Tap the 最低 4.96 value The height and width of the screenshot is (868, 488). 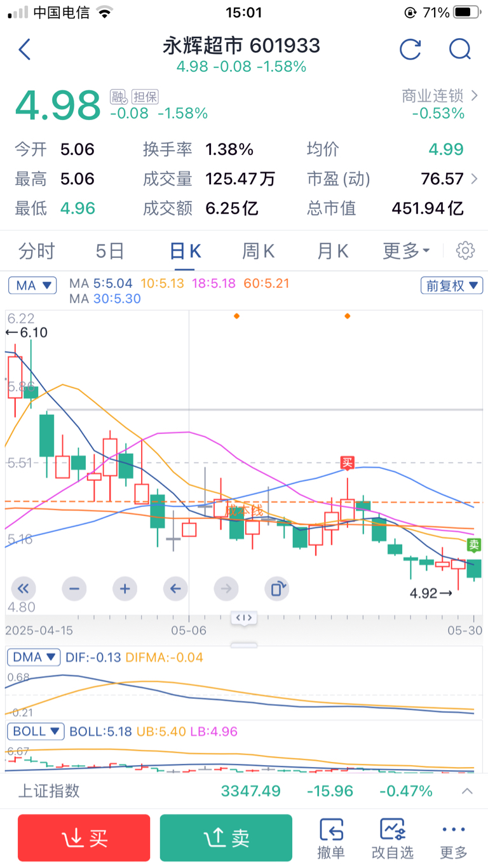[x=78, y=208]
